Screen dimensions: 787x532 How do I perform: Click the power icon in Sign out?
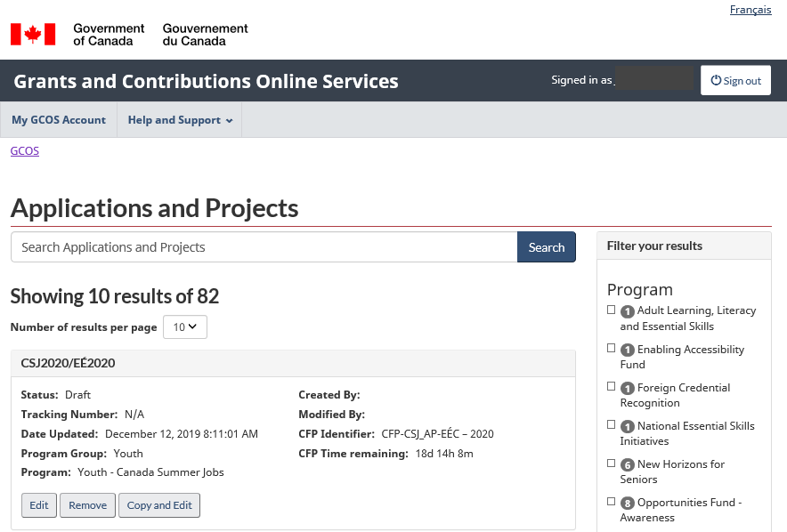[x=716, y=81]
